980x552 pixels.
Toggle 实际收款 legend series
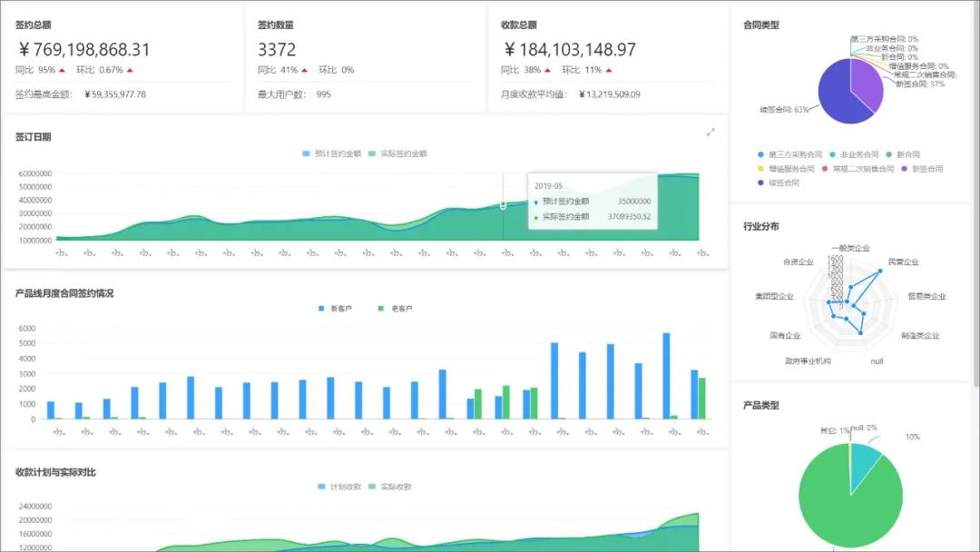(x=390, y=487)
